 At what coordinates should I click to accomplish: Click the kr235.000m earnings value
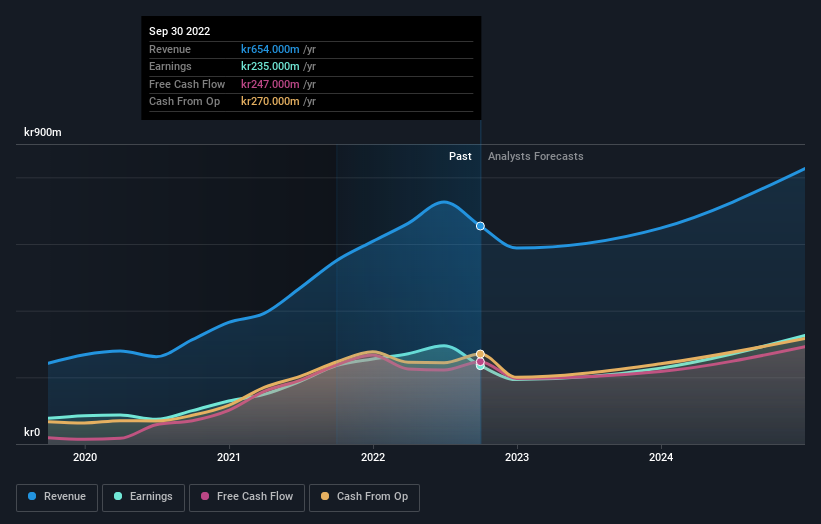(270, 66)
